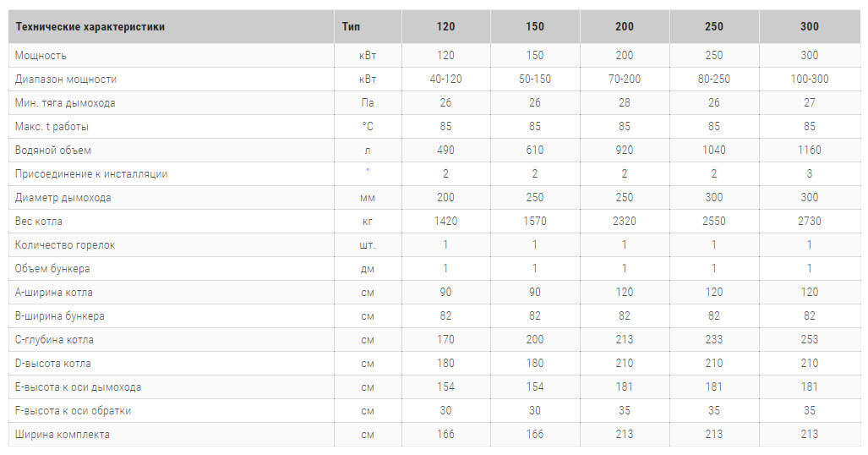Select the boiler depth value "253"
This screenshot has height=455, width=868.
[809, 339]
